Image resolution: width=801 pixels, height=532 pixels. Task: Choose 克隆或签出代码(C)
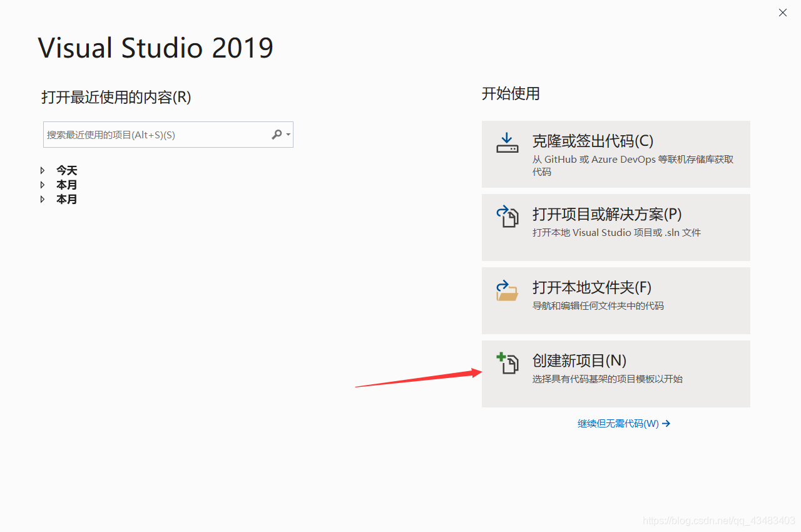click(616, 154)
